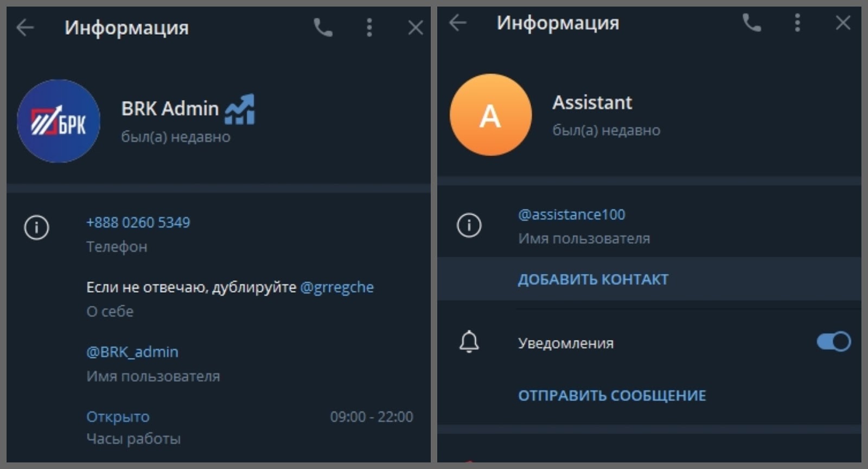The image size is (868, 469).
Task: Click 'Имя пользователя' label under @BRK_admin
Action: (153, 376)
